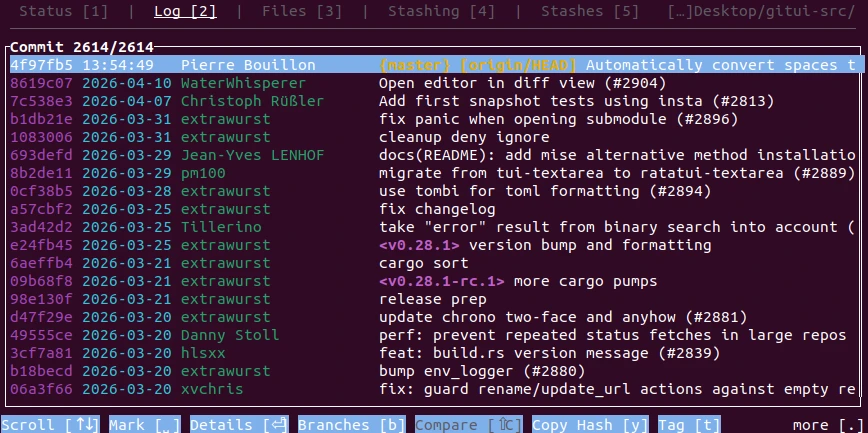This screenshot has height=433, width=868.
Task: Click the {master} branch label
Action: pyautogui.click(x=415, y=65)
